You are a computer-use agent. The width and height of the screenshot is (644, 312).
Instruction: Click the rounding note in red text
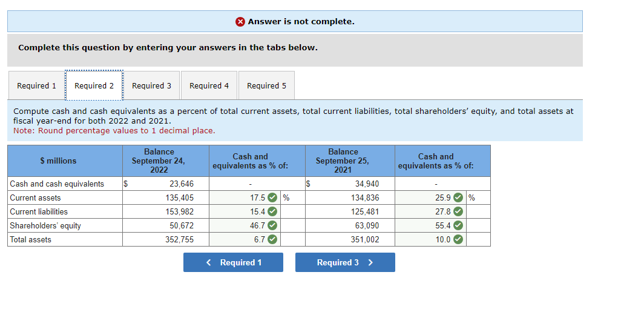click(x=114, y=131)
